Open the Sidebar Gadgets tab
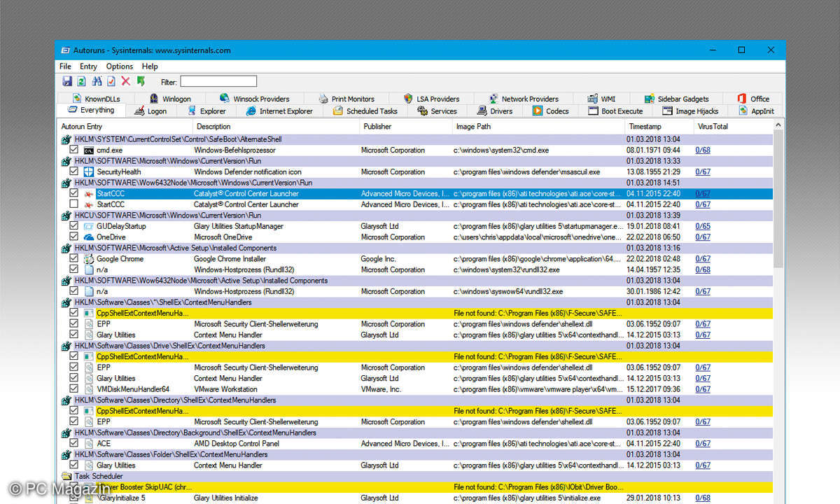Image resolution: width=840 pixels, height=504 pixels. click(x=675, y=99)
